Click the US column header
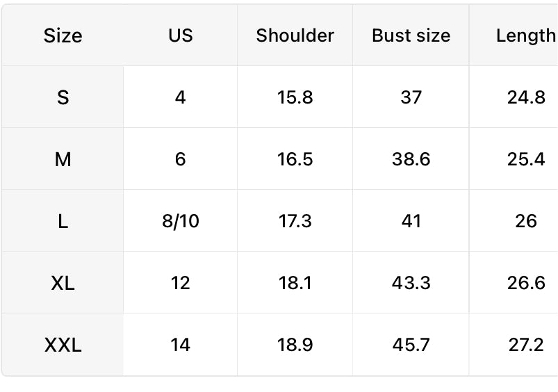 180,35
